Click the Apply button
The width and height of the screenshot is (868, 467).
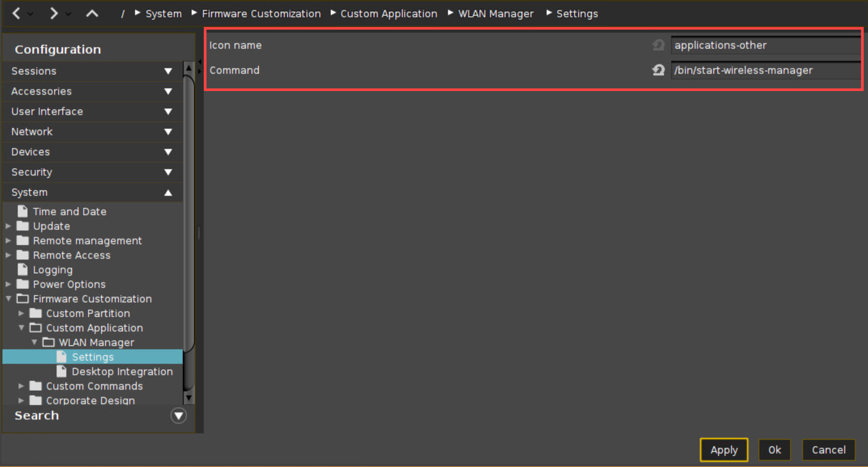click(724, 450)
